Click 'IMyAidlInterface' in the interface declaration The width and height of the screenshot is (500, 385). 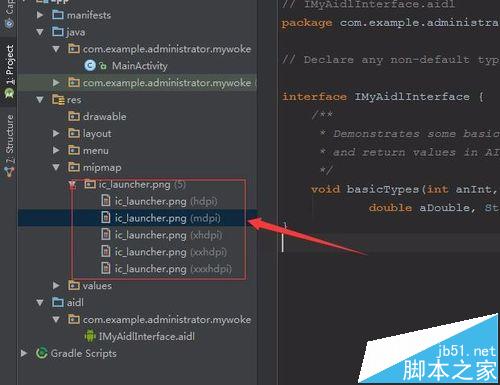coord(412,97)
